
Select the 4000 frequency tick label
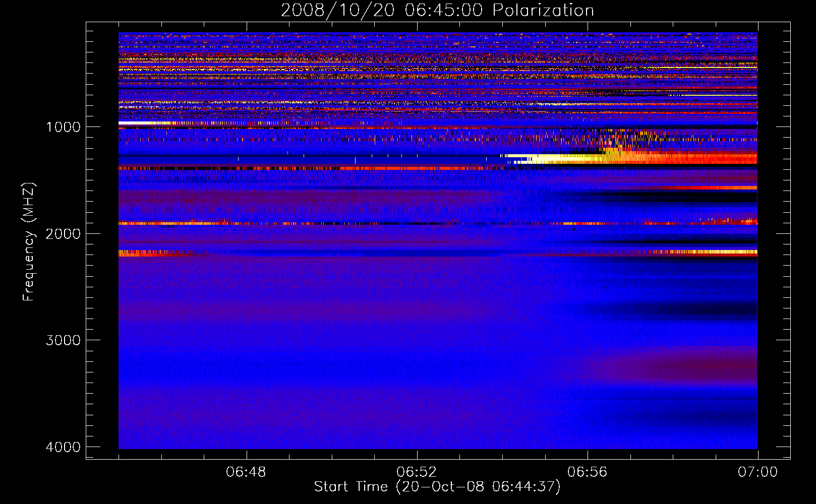(x=63, y=447)
